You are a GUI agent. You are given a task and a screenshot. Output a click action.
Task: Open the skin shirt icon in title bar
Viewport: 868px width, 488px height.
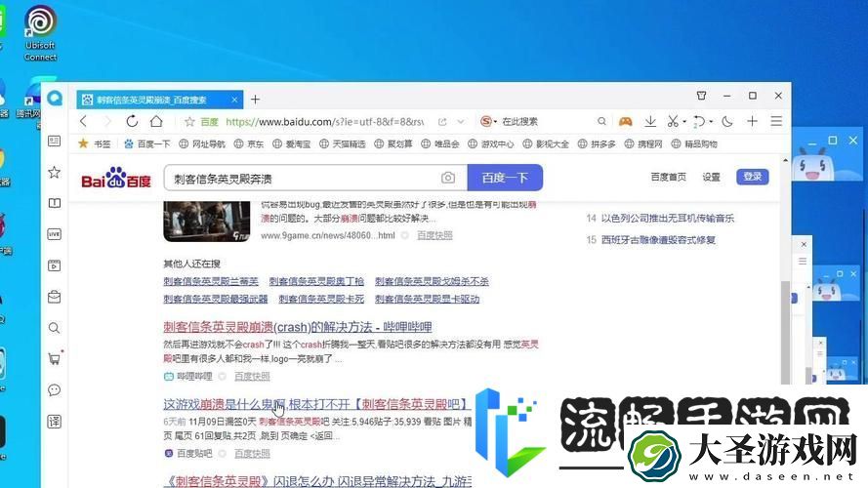click(701, 96)
